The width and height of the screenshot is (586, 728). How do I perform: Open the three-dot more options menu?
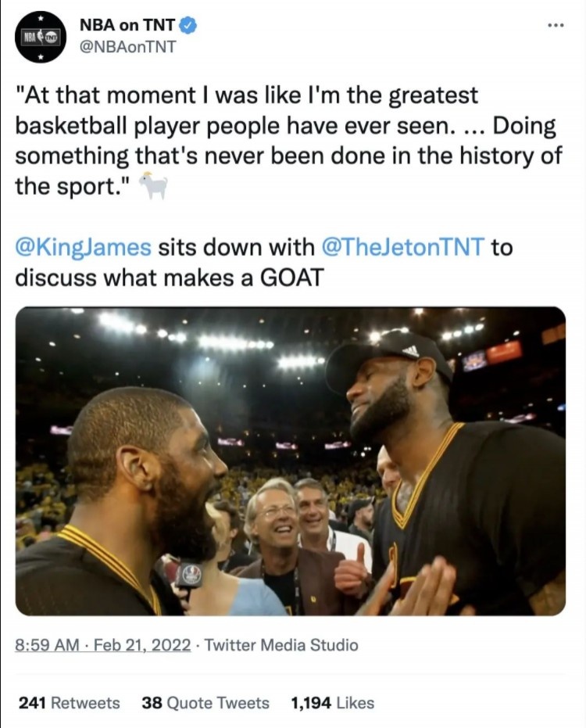[556, 25]
